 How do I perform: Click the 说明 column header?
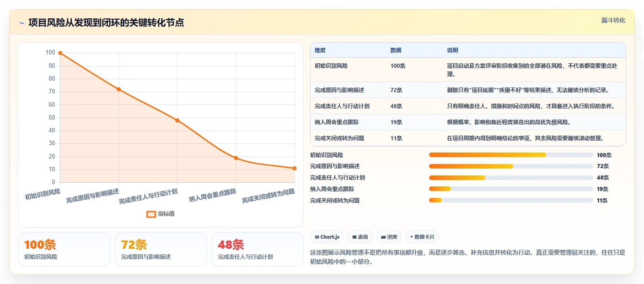452,50
